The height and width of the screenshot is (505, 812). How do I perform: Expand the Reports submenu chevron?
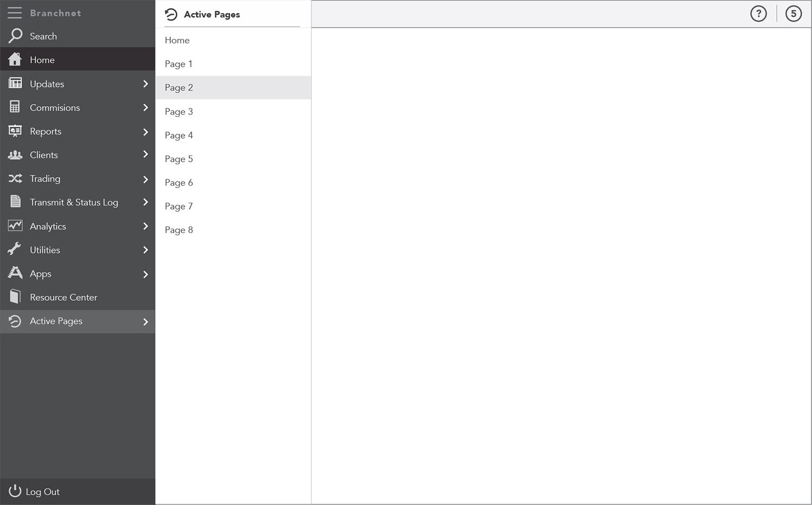(x=146, y=132)
